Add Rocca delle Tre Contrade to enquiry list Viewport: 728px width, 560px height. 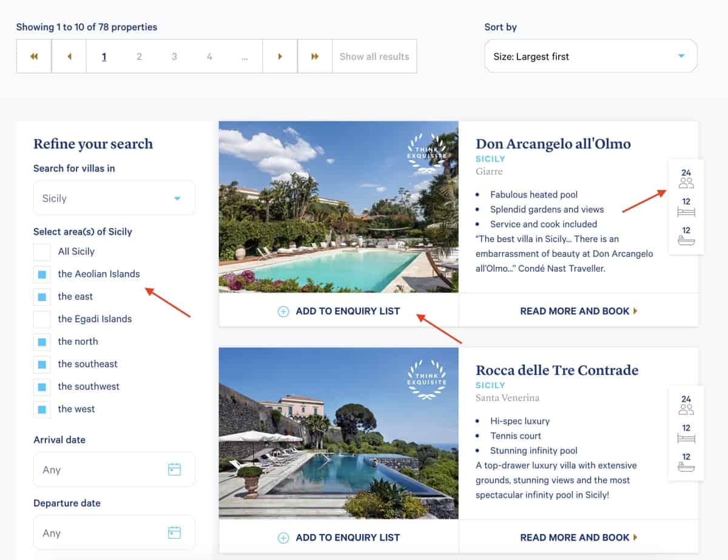(x=339, y=537)
